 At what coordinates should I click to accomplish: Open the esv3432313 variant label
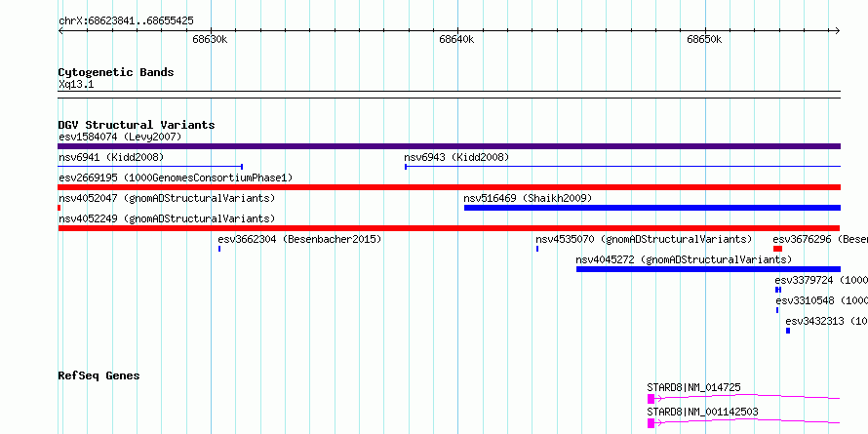pos(826,321)
